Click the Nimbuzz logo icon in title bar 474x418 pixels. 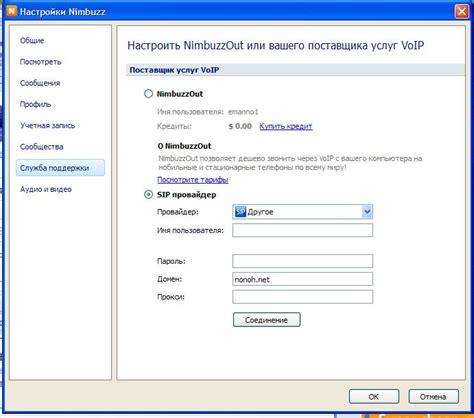click(11, 11)
